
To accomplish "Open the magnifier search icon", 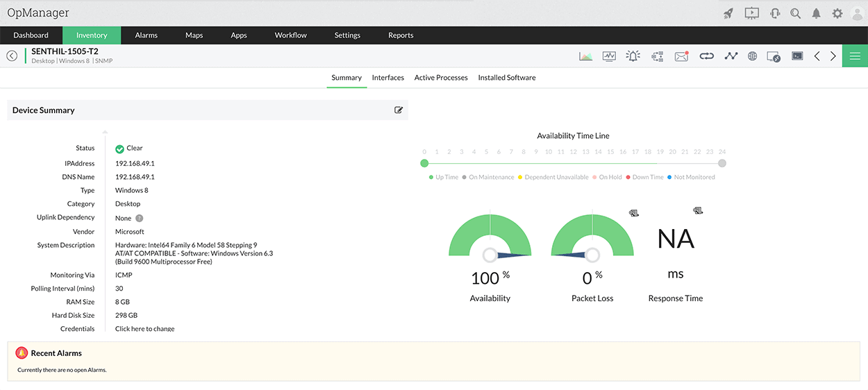I will (796, 13).
